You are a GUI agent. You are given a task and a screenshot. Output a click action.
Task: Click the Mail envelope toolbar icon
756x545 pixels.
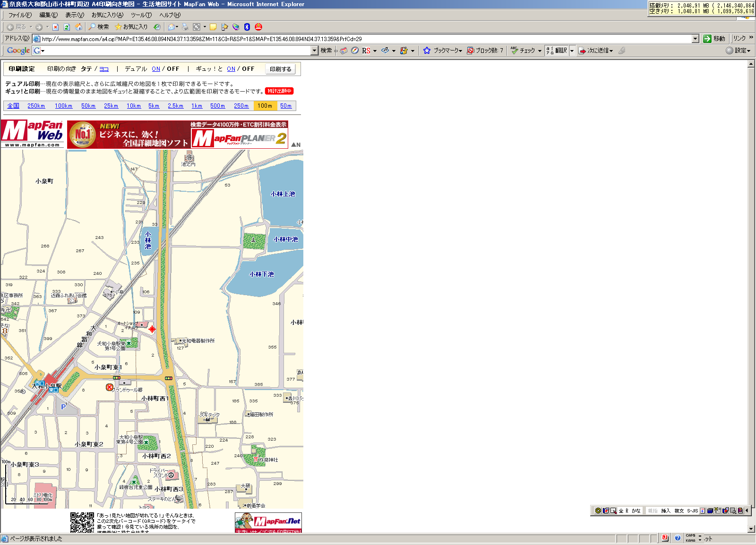pyautogui.click(x=172, y=27)
